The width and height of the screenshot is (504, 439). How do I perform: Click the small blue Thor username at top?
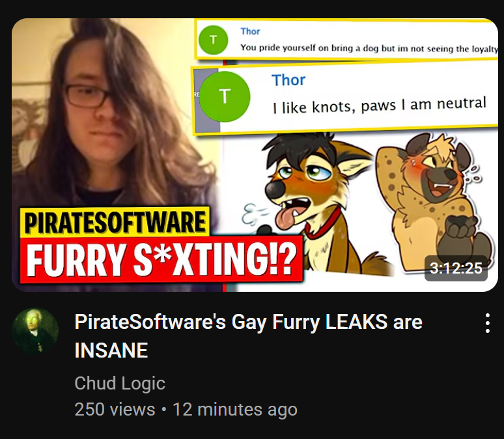click(250, 31)
